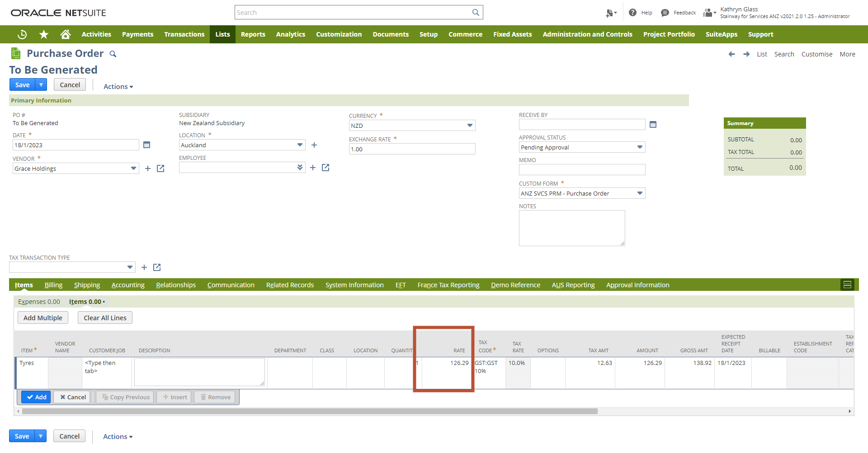This screenshot has height=453, width=868.
Task: Go to previous record arrow
Action: click(731, 54)
